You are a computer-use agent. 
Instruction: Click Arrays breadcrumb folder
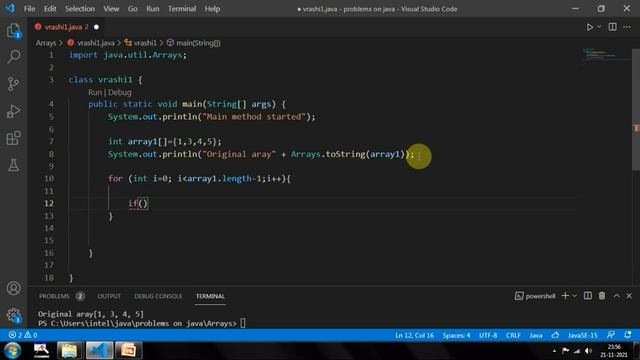[x=46, y=43]
